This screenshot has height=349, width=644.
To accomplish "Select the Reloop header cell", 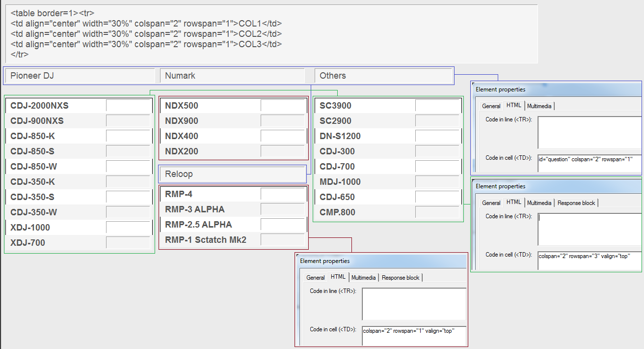I will (233, 174).
